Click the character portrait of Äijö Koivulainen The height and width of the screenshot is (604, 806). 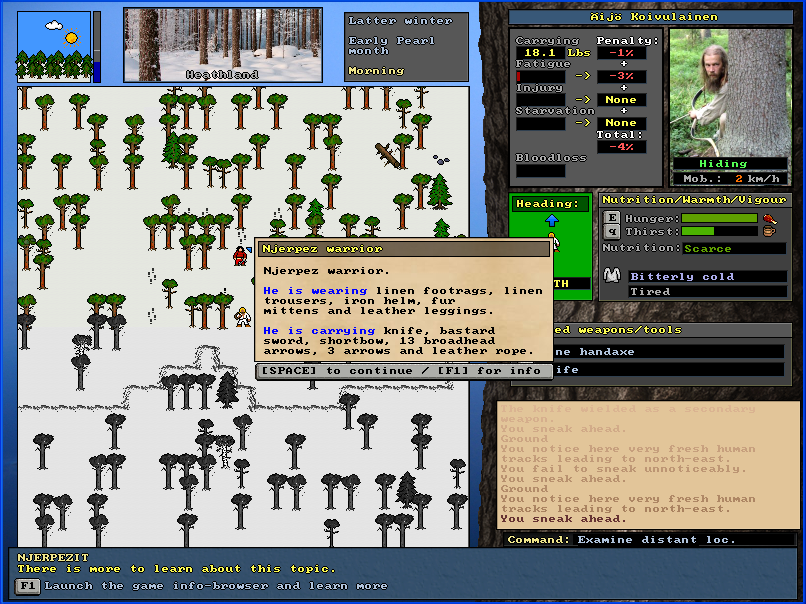[x=730, y=93]
